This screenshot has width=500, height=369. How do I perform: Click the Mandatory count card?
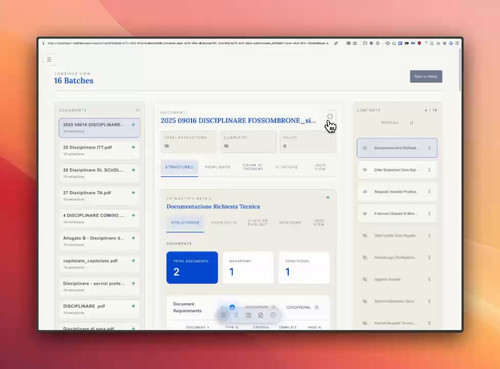(x=248, y=268)
